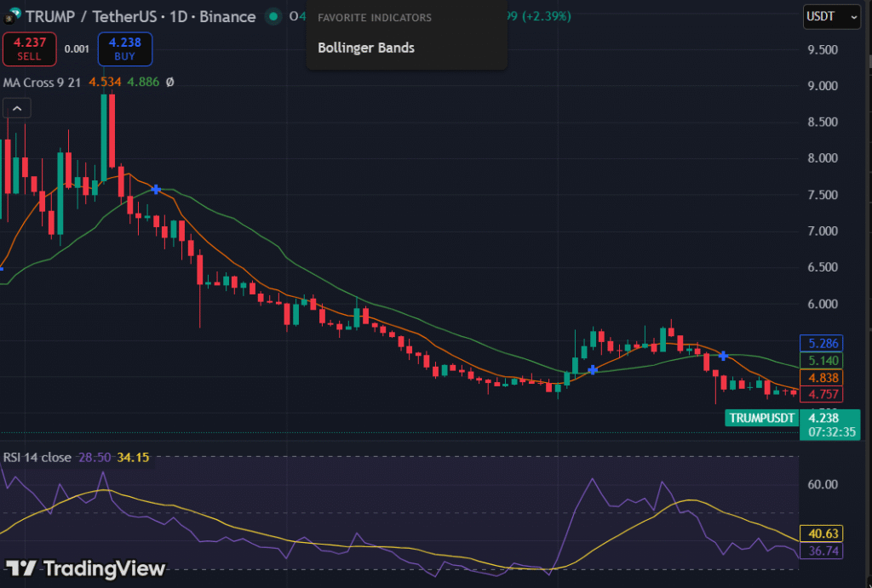Click the yellow 40.63 RSI axis label
Image resolution: width=872 pixels, height=588 pixels.
point(823,534)
